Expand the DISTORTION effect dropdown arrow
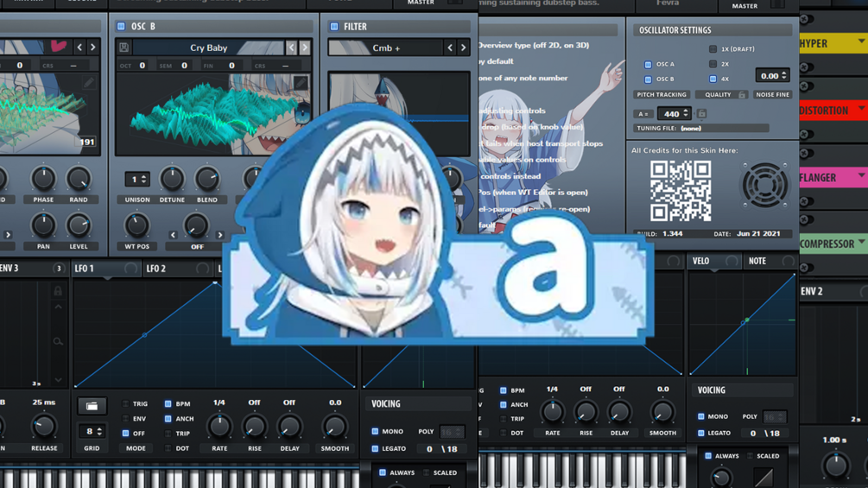This screenshot has height=488, width=868. pyautogui.click(x=861, y=109)
